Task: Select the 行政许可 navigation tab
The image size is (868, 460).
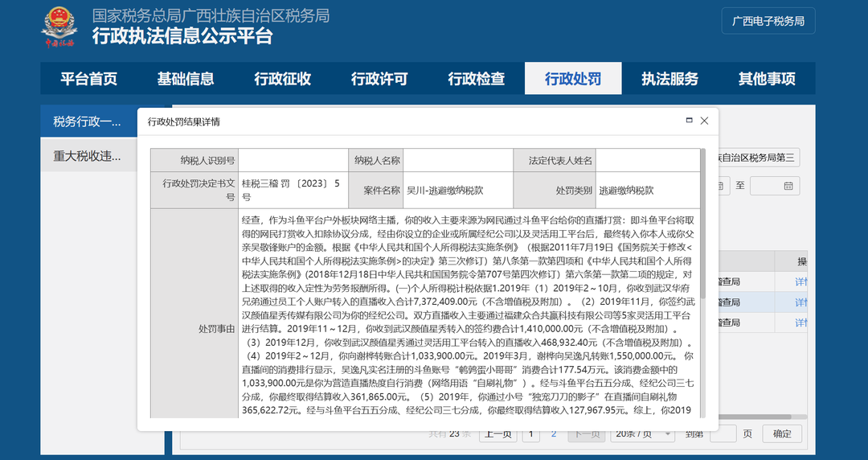Action: 379,78
